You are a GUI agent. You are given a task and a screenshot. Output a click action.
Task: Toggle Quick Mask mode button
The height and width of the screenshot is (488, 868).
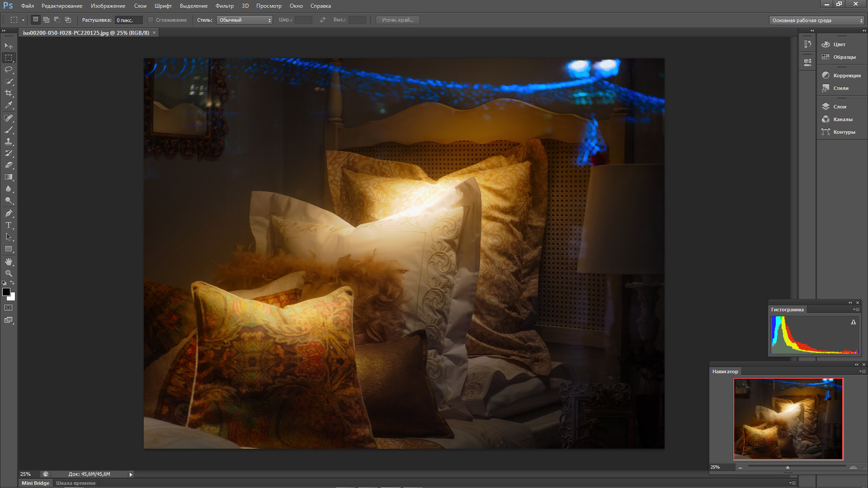(x=9, y=308)
